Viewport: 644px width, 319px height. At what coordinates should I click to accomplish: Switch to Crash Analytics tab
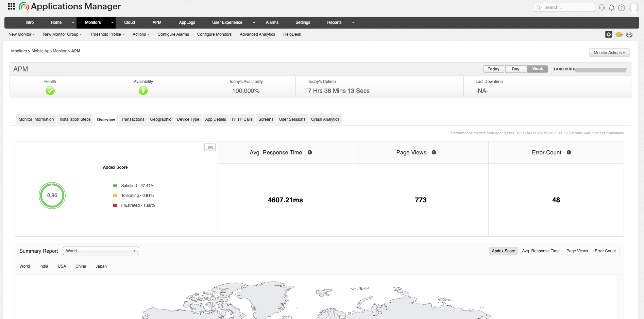coord(325,119)
